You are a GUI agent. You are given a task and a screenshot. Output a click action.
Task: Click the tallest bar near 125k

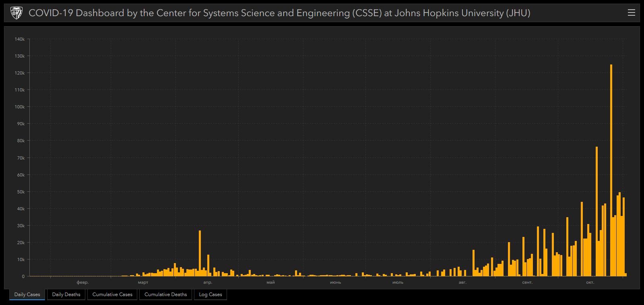click(x=611, y=170)
